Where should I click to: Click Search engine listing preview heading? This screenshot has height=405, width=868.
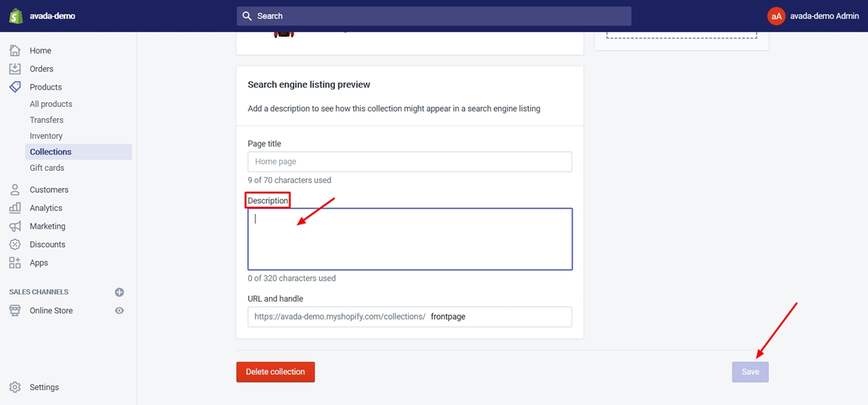click(x=309, y=85)
